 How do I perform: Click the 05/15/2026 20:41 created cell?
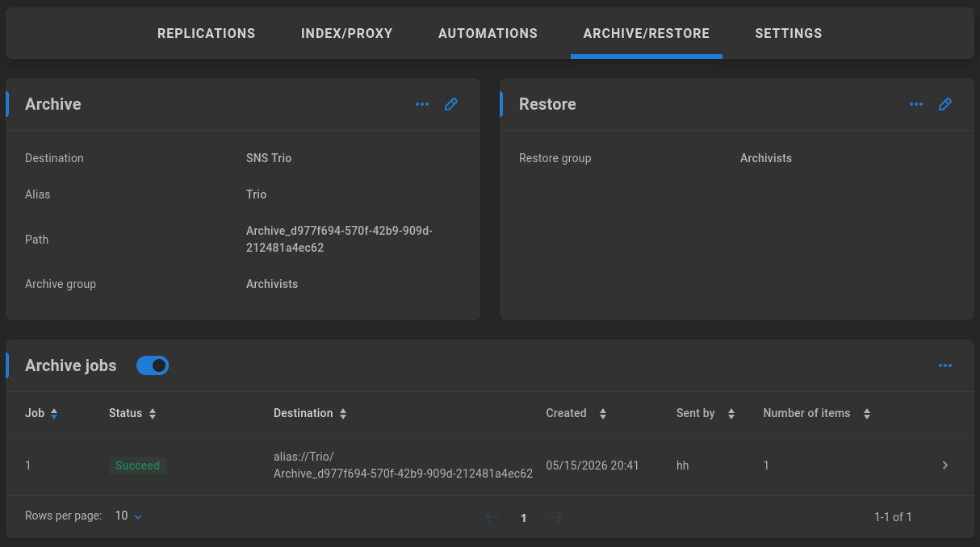point(593,466)
